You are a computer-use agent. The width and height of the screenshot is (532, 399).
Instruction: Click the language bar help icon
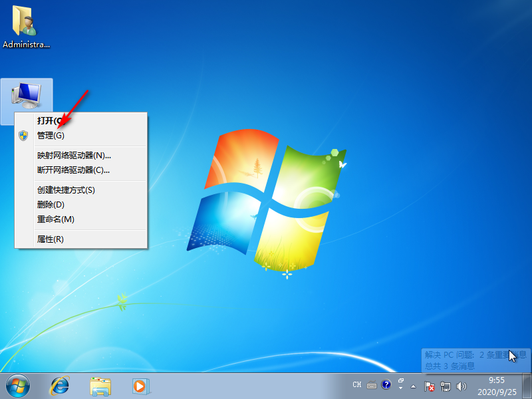tap(386, 385)
